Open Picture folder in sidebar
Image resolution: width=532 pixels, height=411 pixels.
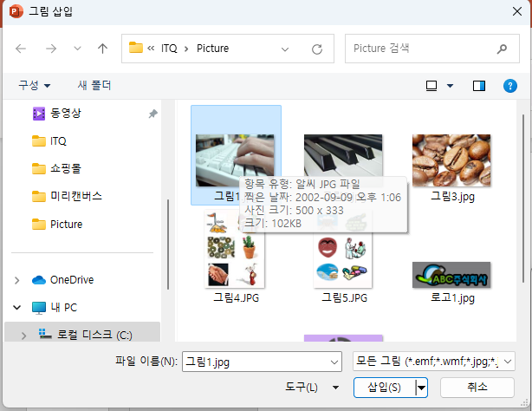[x=57, y=225]
